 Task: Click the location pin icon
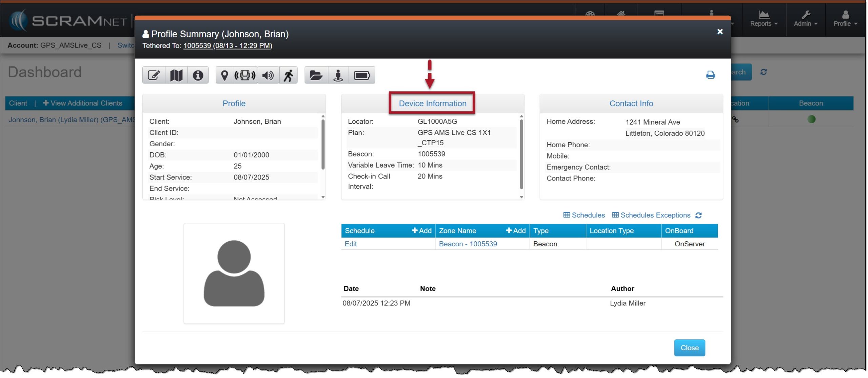(224, 75)
